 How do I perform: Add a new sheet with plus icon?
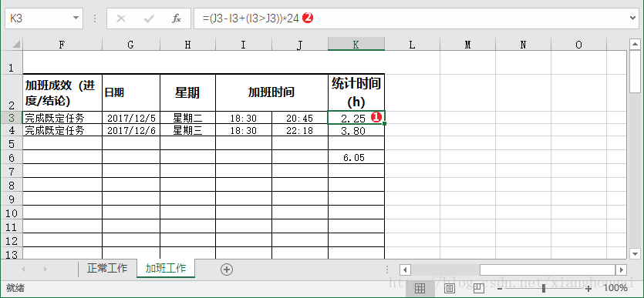click(227, 270)
